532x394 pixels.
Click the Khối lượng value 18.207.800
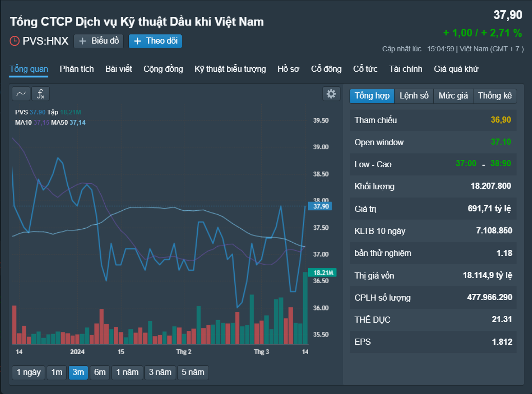(x=491, y=186)
